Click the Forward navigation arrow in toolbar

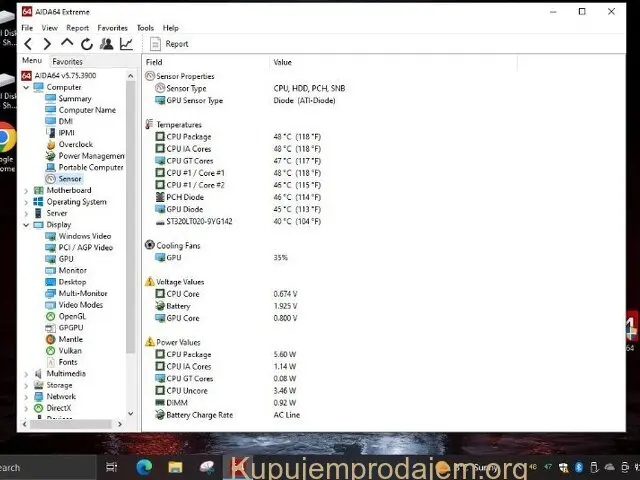pyautogui.click(x=47, y=44)
